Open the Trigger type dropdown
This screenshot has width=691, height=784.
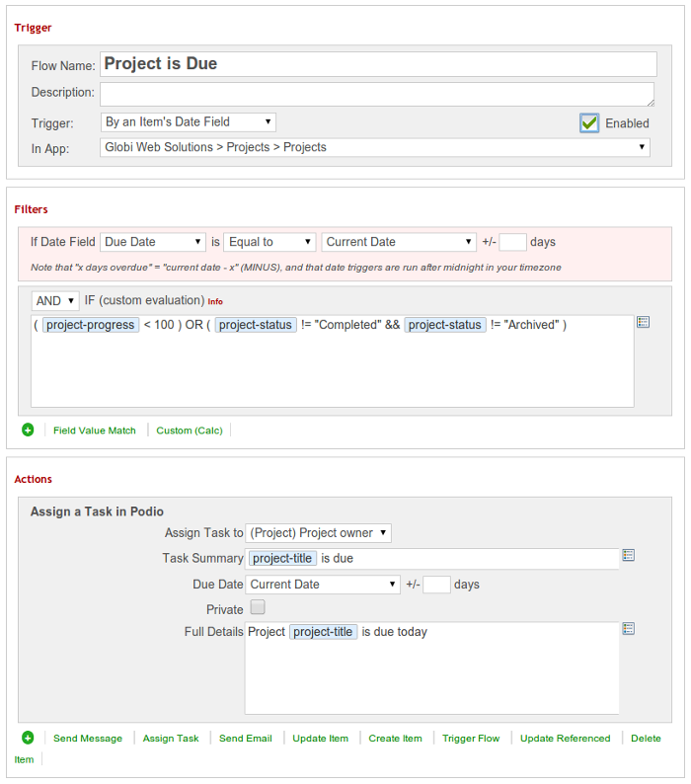[189, 122]
